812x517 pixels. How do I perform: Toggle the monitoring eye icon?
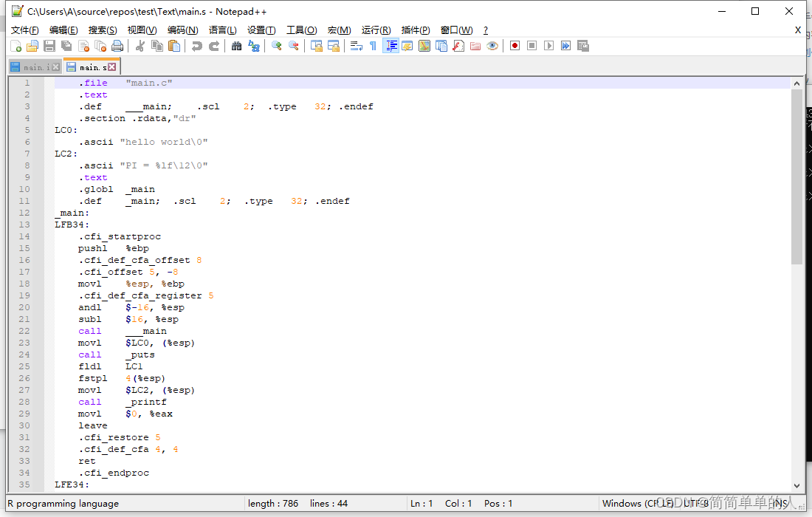coord(492,46)
